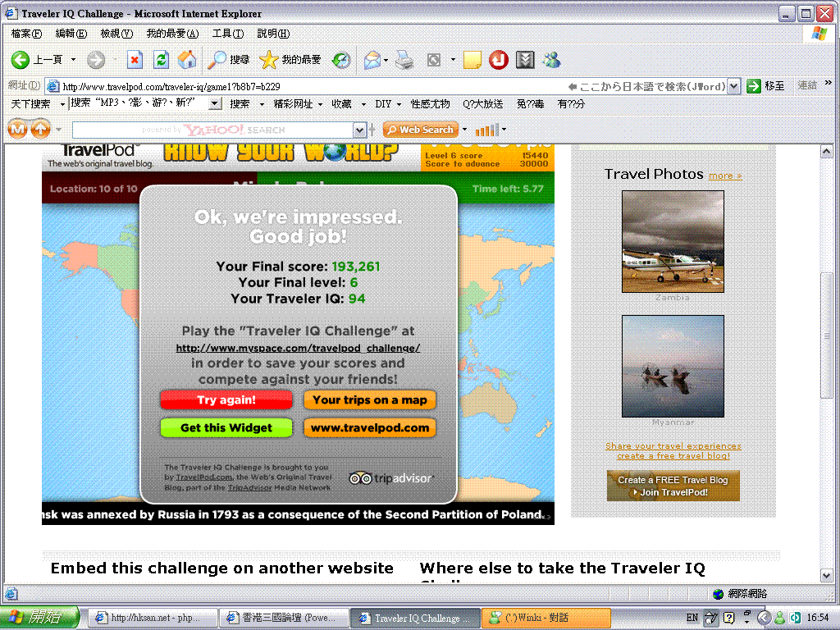Click the TravelPod.com link in footer text
The width and height of the screenshot is (840, 630).
coord(203,477)
